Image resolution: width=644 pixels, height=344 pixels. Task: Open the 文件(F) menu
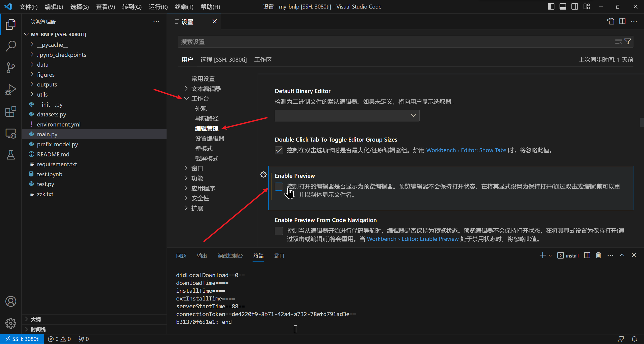pos(28,7)
